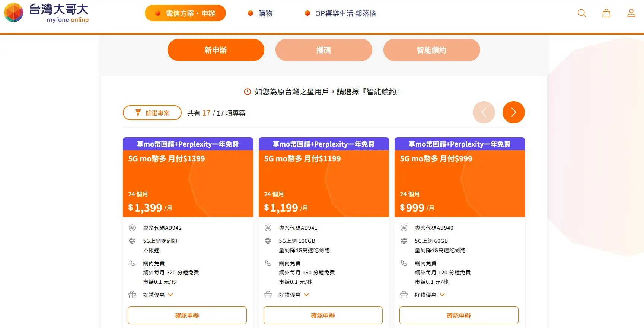Switch to 攜碼 number porting option
644x328 pixels.
324,50
